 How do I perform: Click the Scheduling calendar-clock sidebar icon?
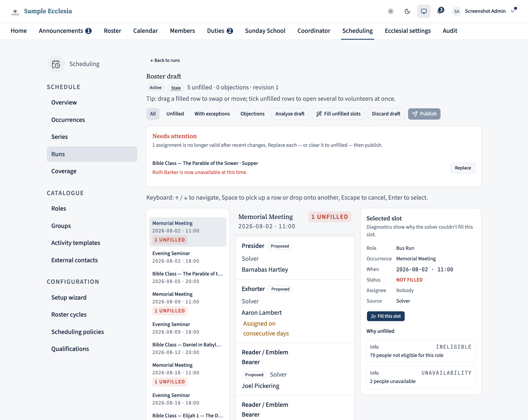click(56, 64)
